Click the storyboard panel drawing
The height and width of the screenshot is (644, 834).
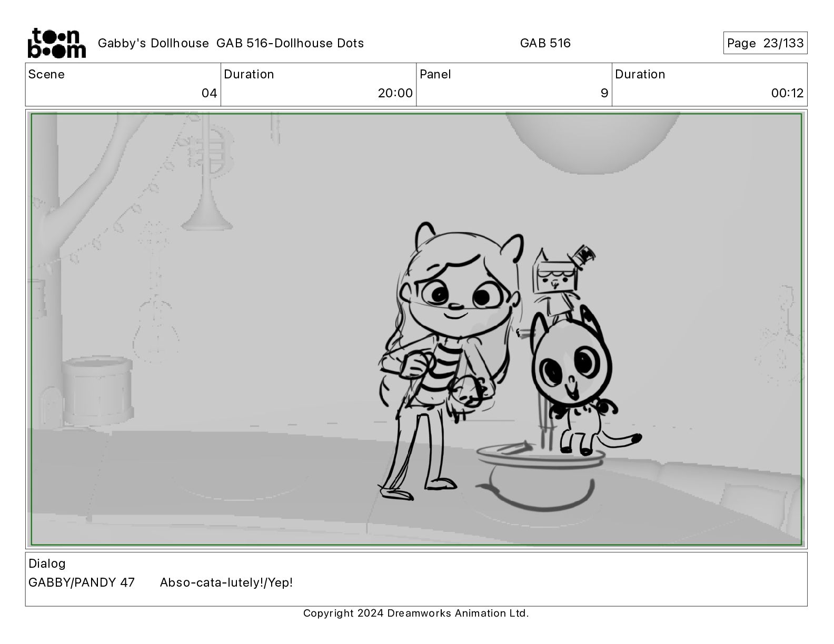(x=416, y=329)
